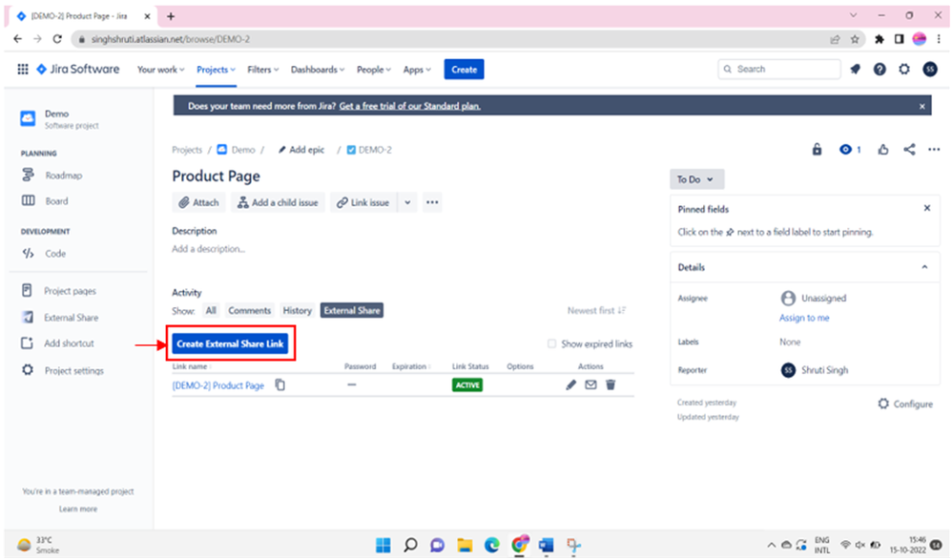Image resolution: width=952 pixels, height=560 pixels.
Task: Open File Explorer from the taskbar
Action: (x=465, y=545)
